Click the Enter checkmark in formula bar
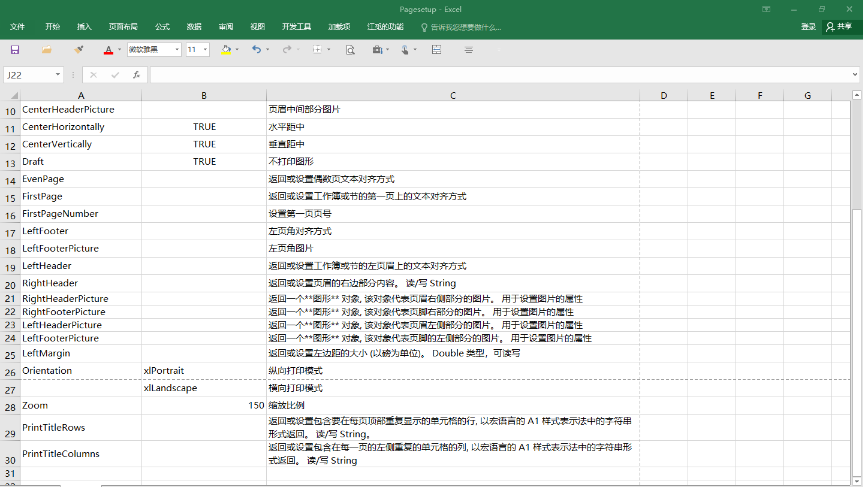 point(115,75)
